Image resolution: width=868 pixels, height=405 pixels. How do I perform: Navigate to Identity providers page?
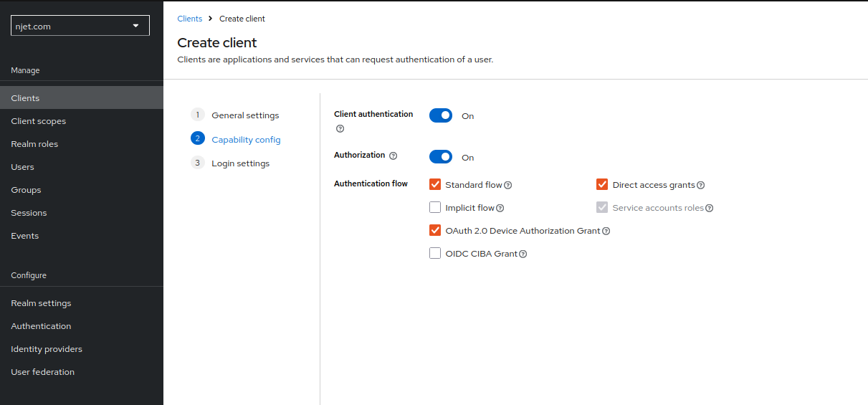(47, 349)
